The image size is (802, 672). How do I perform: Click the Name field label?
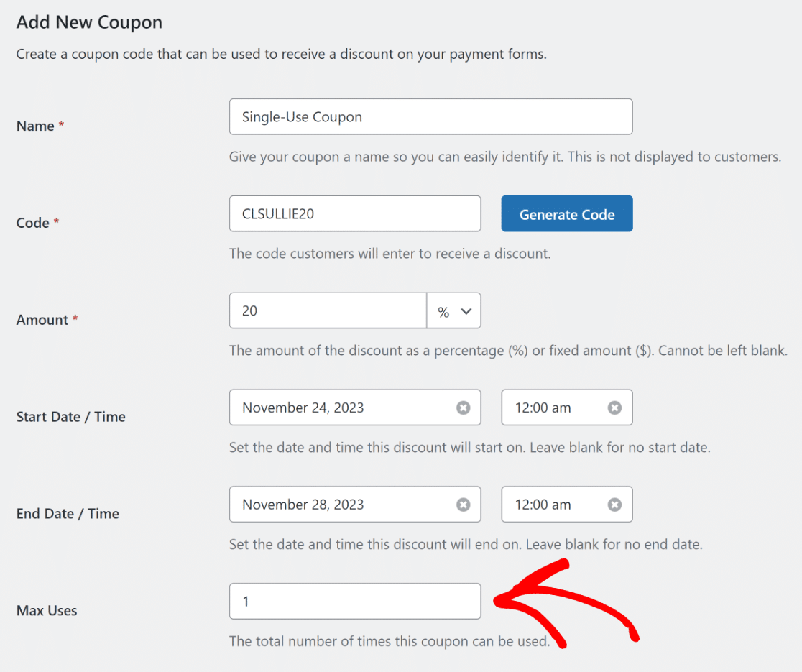pos(35,126)
